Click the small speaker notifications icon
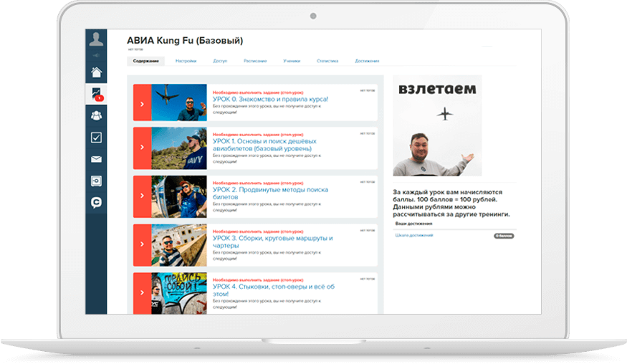Image resolution: width=627 pixels, height=364 pixels. [x=96, y=55]
